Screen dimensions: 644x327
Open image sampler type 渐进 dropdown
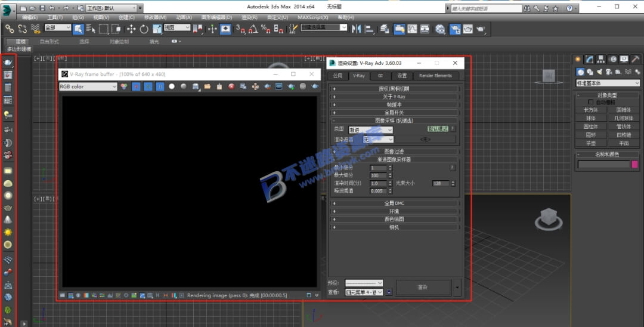click(x=371, y=130)
